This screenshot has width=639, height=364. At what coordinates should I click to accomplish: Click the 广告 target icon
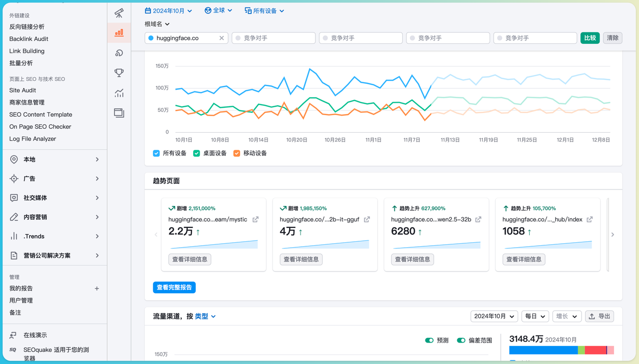(14, 179)
